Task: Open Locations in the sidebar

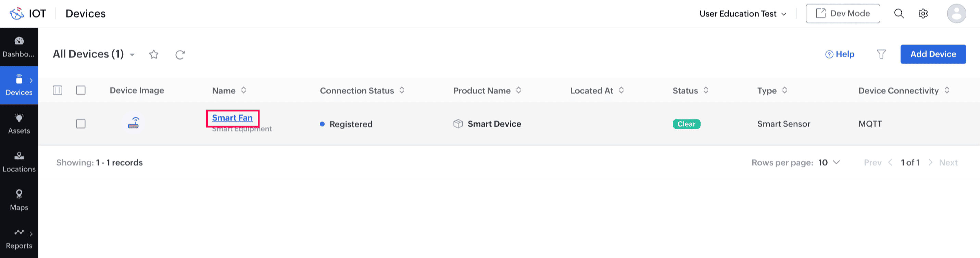Action: coord(19,162)
